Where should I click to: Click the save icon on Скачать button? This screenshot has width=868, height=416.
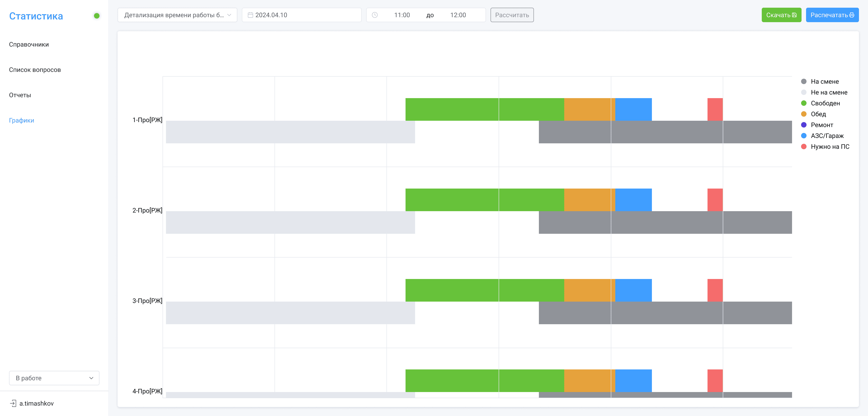click(x=794, y=15)
